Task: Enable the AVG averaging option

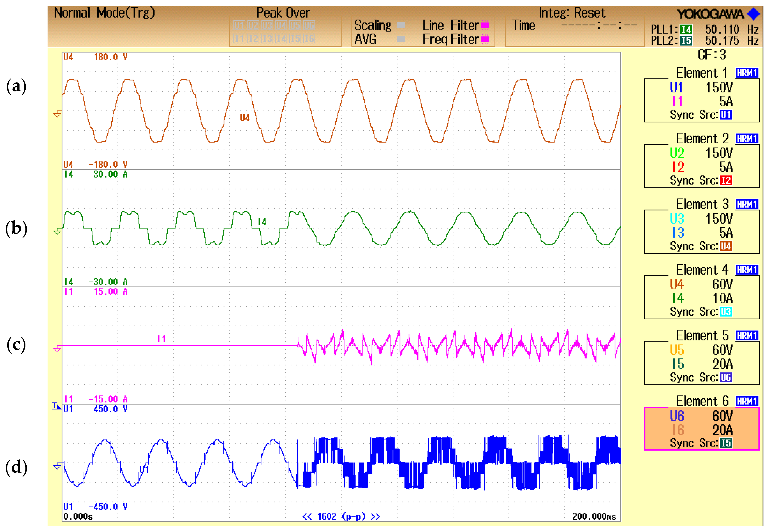Action: 401,39
